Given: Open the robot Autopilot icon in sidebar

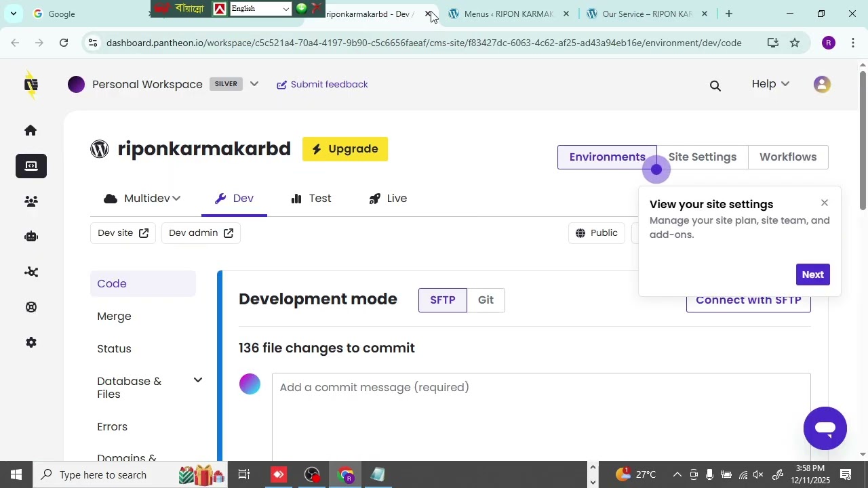Looking at the screenshot, I should [x=31, y=237].
